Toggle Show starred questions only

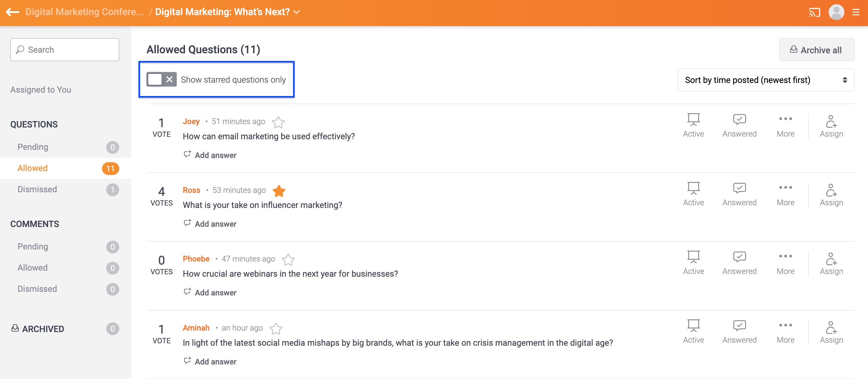[x=161, y=80]
